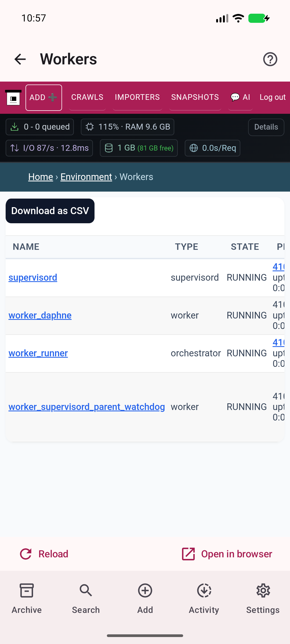Image resolution: width=290 pixels, height=644 pixels.
Task: Tap the 0.0s/Req globe badge
Action: point(212,148)
